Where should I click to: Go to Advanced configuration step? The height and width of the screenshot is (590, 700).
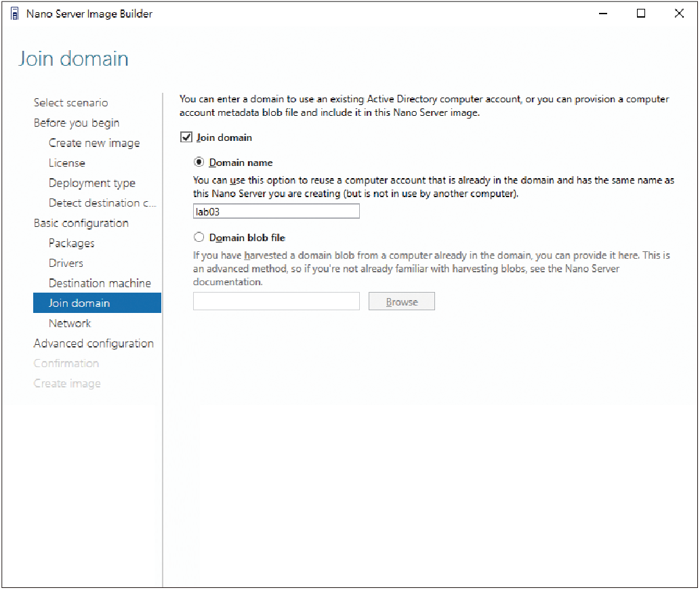pos(94,343)
